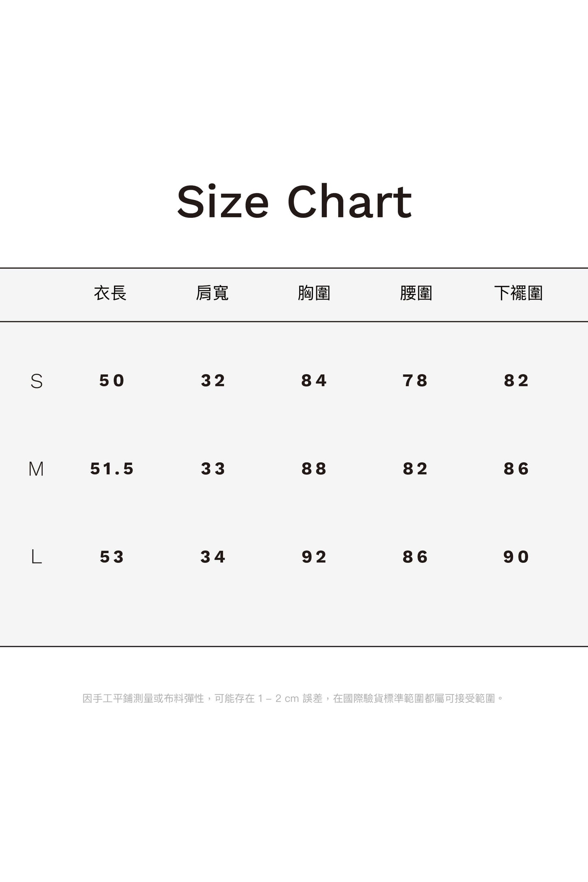This screenshot has width=588, height=882.
Task: Select the waist value 78 for S
Action: 415,381
